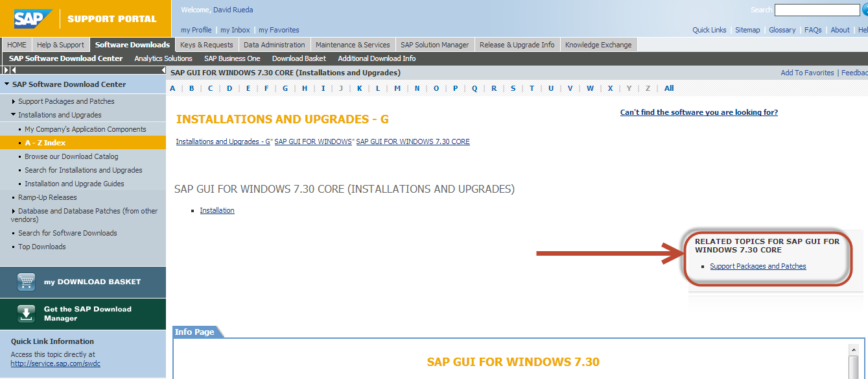
Task: Open Maintenance & Services tab
Action: point(353,45)
